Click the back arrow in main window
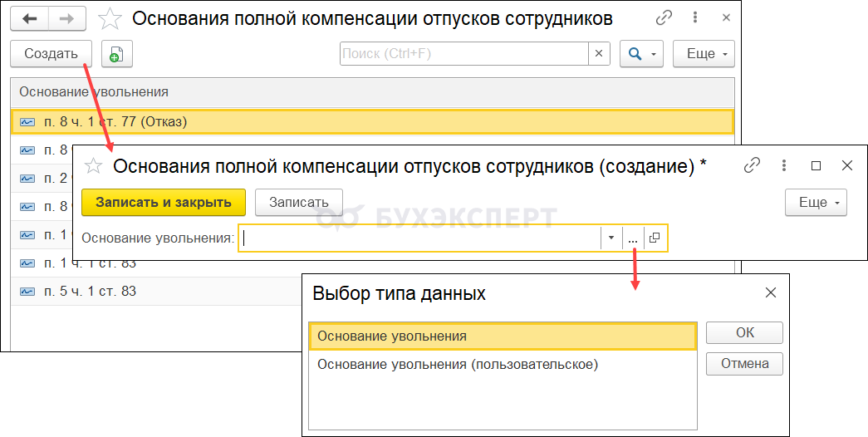Screen dimensions: 868x437 (x=29, y=19)
